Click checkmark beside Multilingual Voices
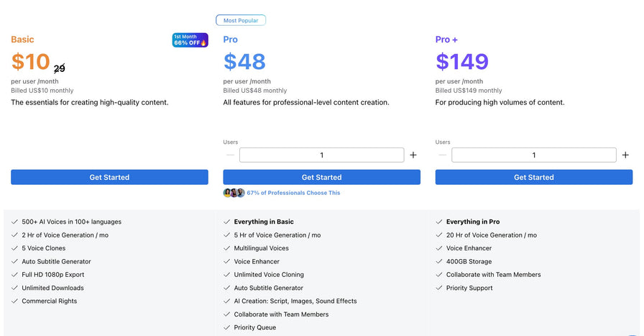The height and width of the screenshot is (336, 644). (227, 248)
